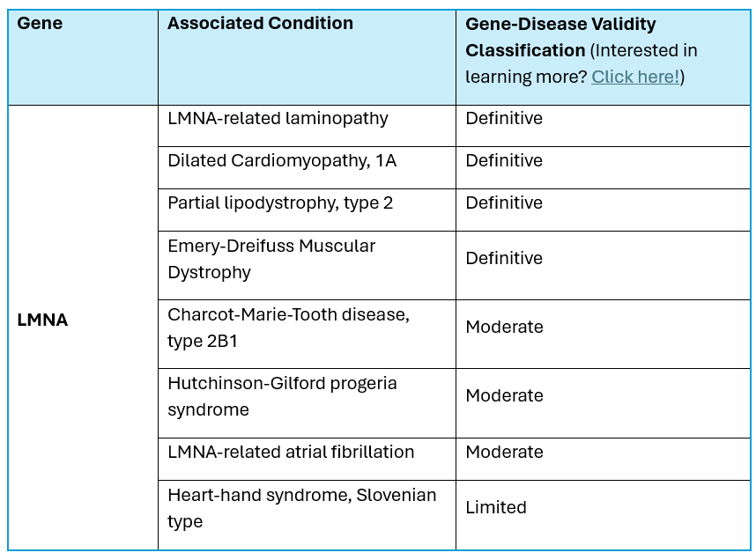
Task: Select the 'Partial lipodystrophy, type 2' cell
Action: click(x=280, y=203)
